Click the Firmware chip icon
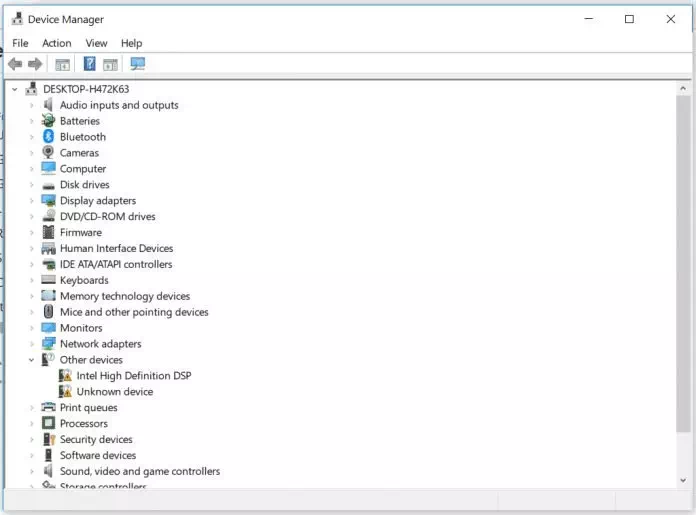Screen dimensions: 696x515 [x=48, y=232]
